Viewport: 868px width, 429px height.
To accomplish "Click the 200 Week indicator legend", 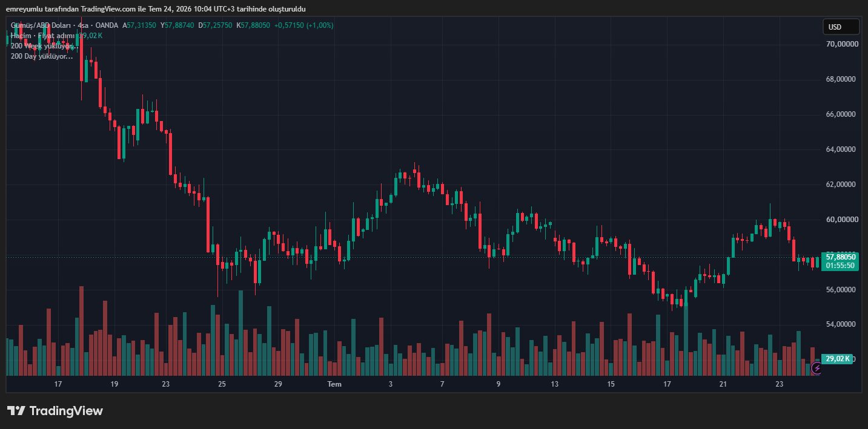I will click(x=42, y=46).
